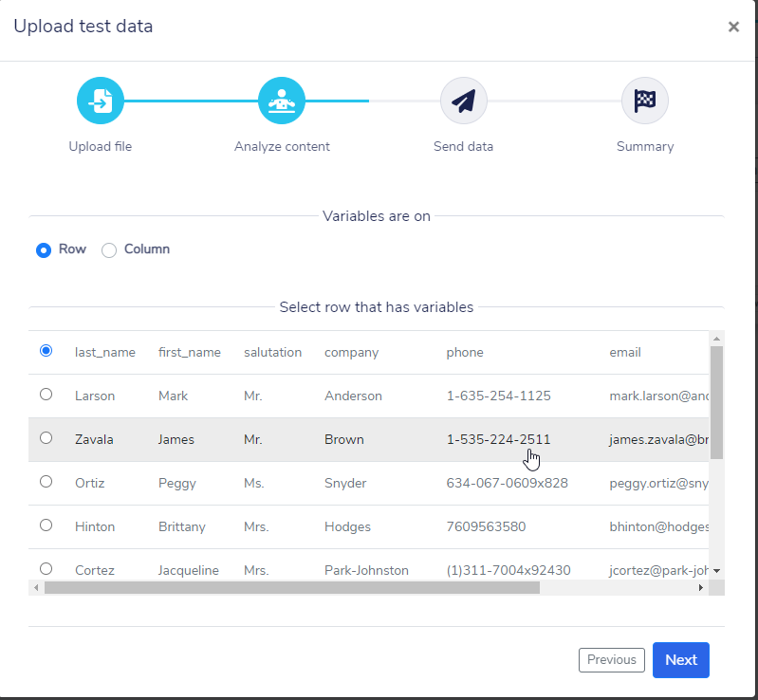This screenshot has height=700, width=758.
Task: Click the table's scroll down arrow
Action: [716, 571]
